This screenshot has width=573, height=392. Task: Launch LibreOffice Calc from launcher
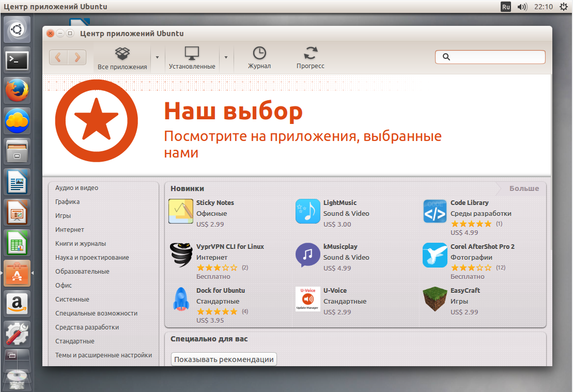click(17, 243)
